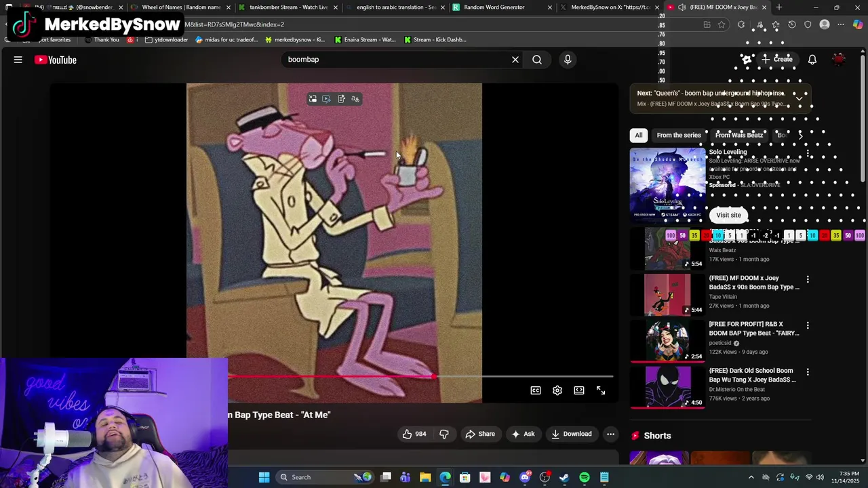Viewport: 868px width, 488px height.
Task: Open the Ask button
Action: pos(523,434)
